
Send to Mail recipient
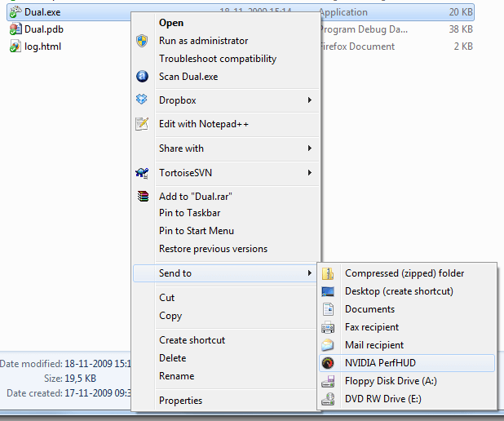407,345
